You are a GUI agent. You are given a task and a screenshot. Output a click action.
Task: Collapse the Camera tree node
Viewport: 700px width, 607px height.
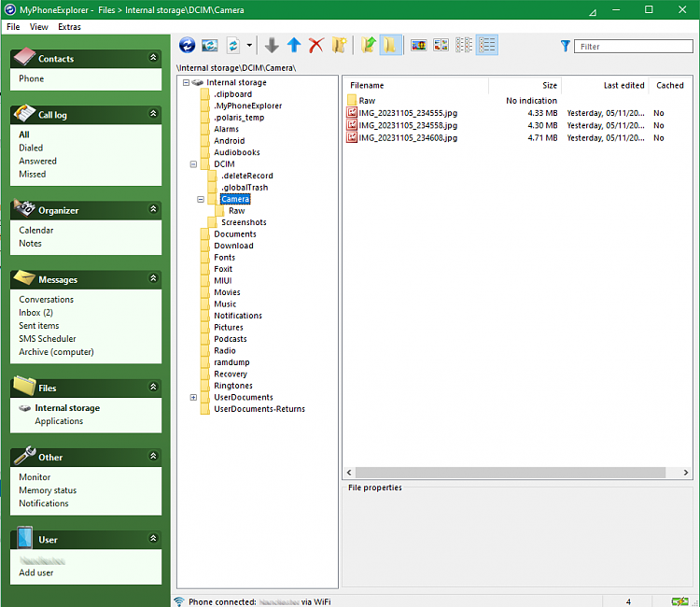click(x=201, y=199)
